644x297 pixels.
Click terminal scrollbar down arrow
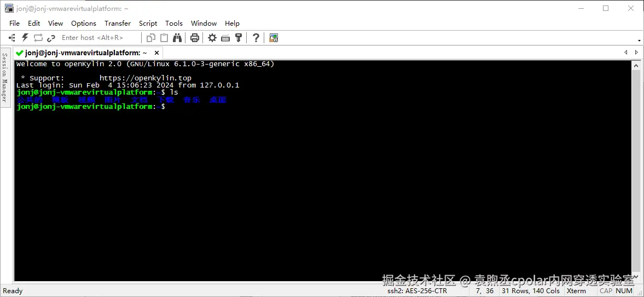tap(636, 276)
